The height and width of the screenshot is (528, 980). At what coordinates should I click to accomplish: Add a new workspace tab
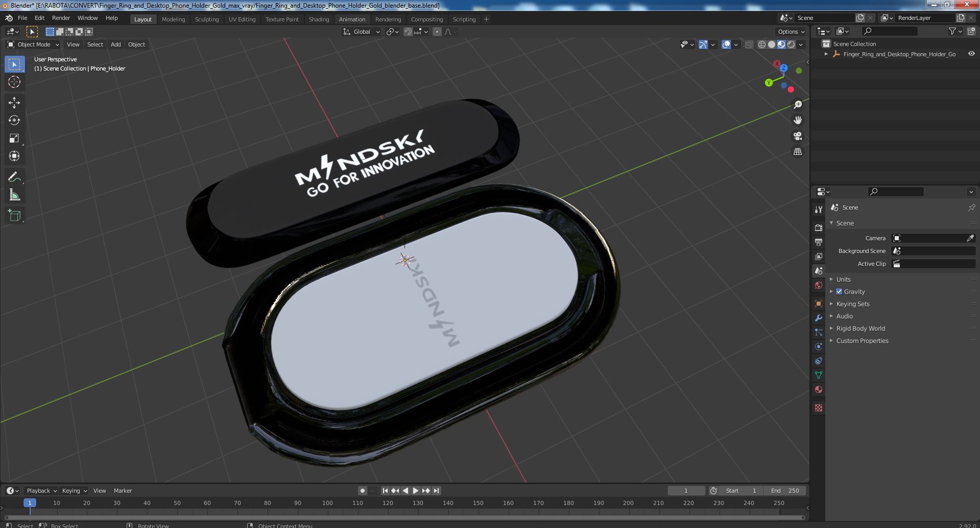pos(486,19)
